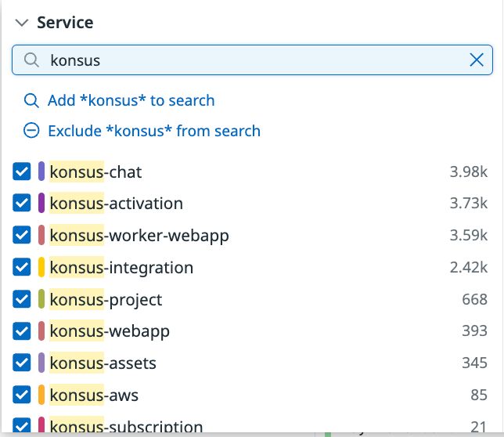Click the 3.98k count for konsus-chat
The width and height of the screenshot is (504, 437).
click(x=469, y=172)
